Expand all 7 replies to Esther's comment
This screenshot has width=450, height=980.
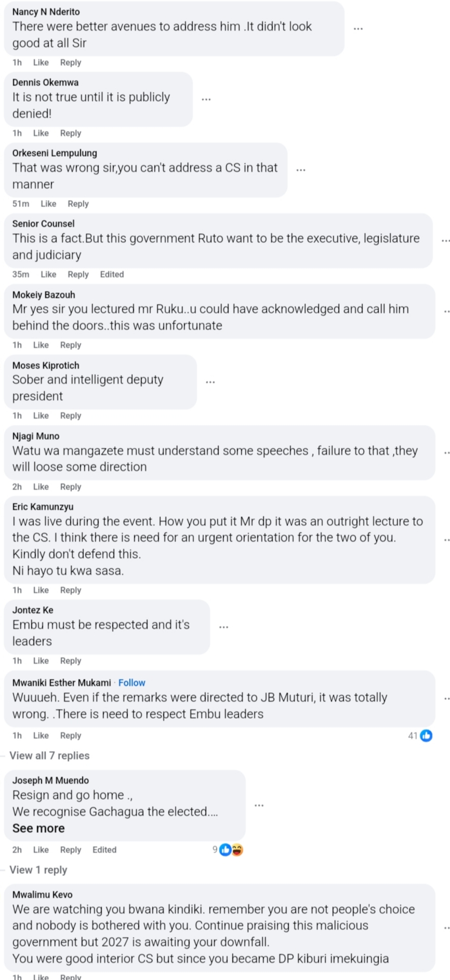[49, 756]
